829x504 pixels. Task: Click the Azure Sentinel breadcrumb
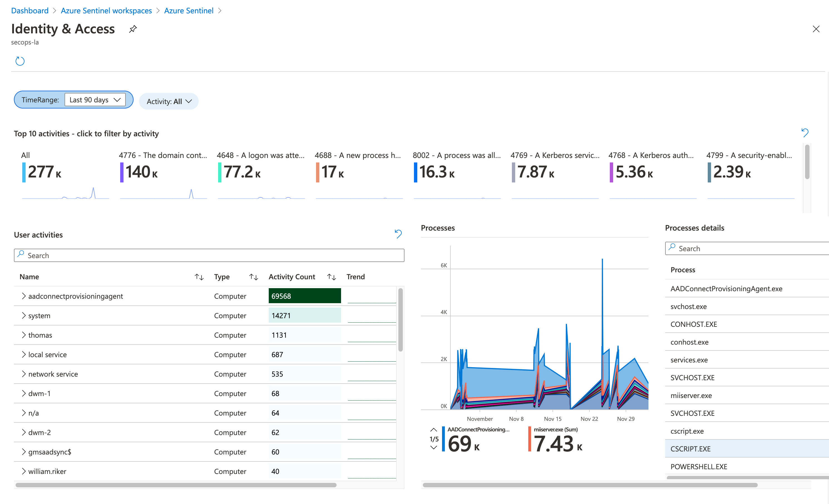(x=188, y=10)
